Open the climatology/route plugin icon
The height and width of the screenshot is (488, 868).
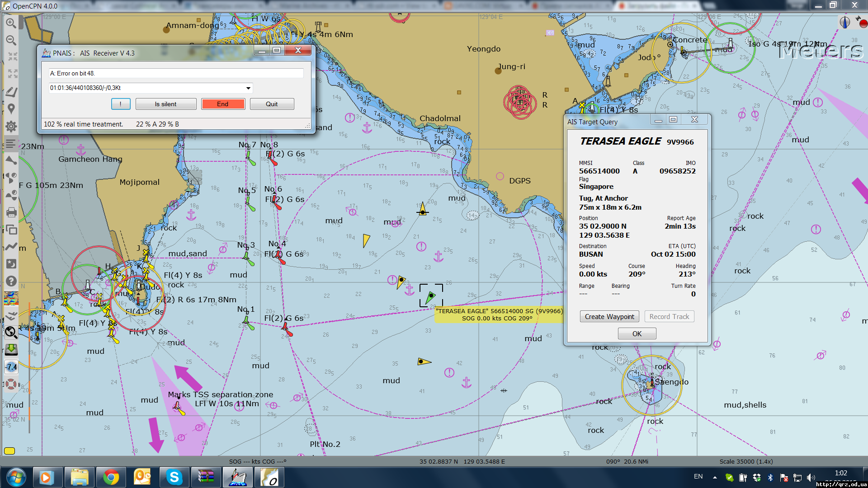click(11, 315)
